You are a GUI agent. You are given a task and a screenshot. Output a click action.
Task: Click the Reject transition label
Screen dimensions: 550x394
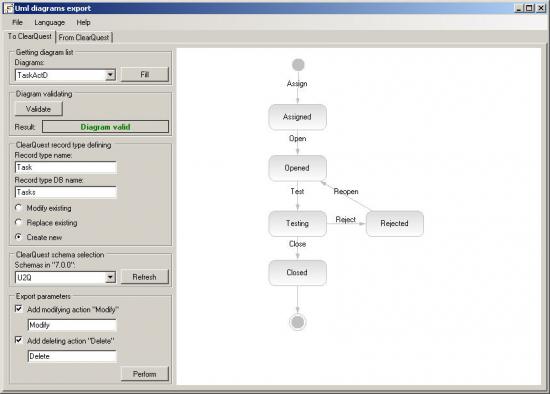pos(346,220)
